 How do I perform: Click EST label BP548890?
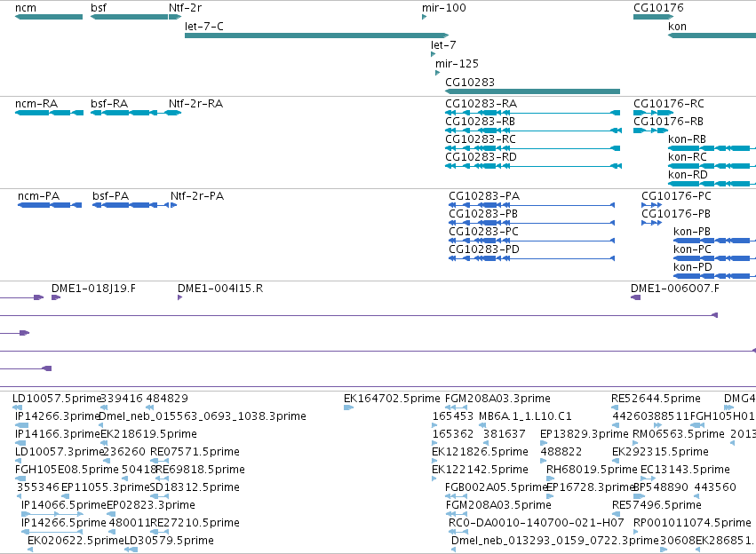pos(661,487)
